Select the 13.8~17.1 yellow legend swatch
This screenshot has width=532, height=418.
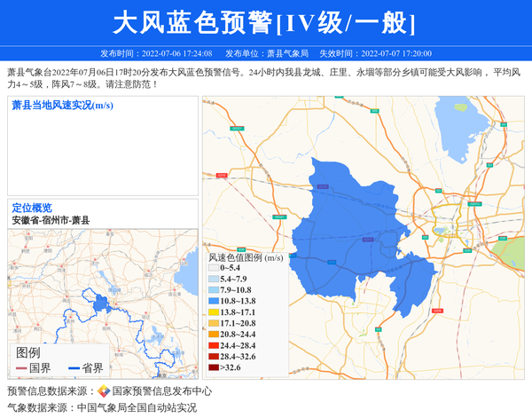coord(213,312)
